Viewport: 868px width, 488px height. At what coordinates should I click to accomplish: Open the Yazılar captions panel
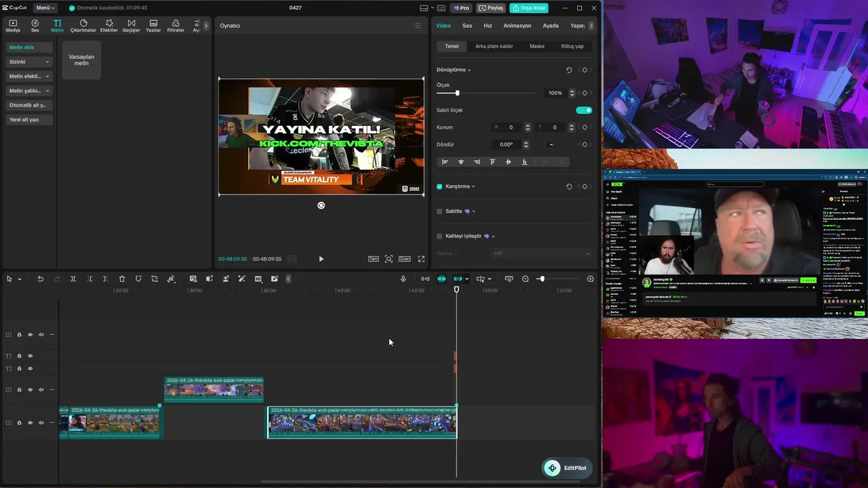point(153,26)
